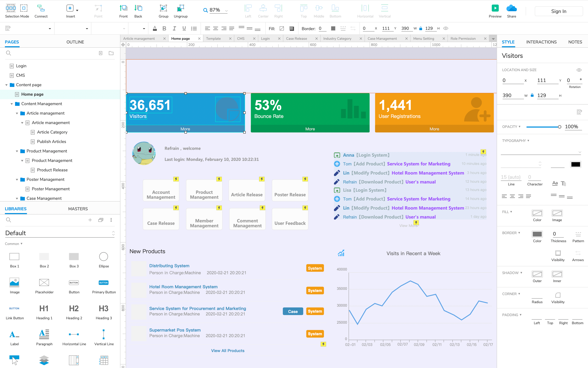Collapse the Content page folder
This screenshot has height=368, width=588.
[6, 85]
